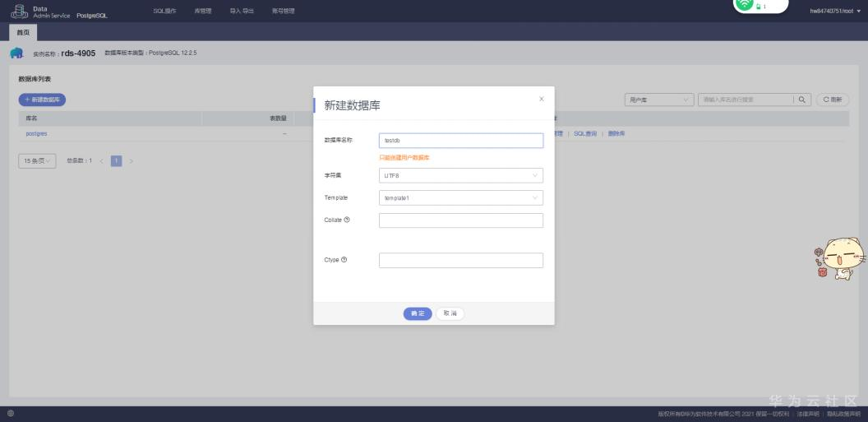This screenshot has height=422, width=868.
Task: Click the 隐私政策声明 footer link
Action: click(843, 414)
